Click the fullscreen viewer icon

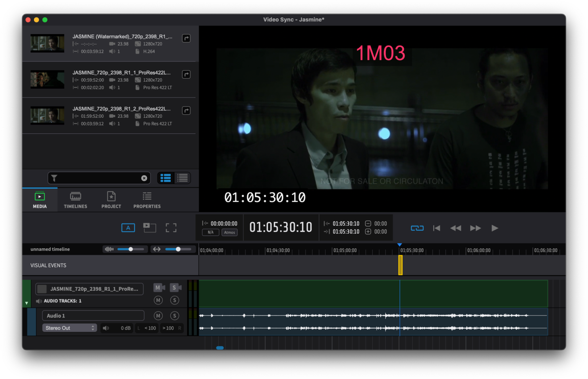coord(171,228)
